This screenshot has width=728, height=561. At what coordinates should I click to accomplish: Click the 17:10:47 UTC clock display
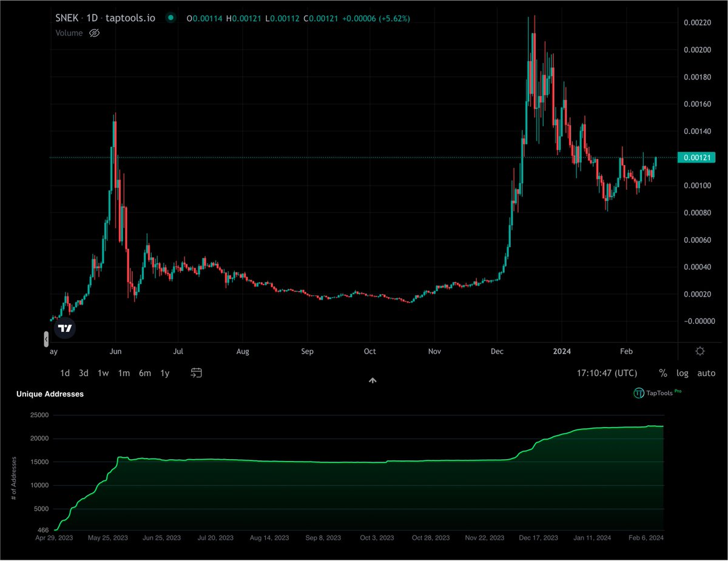[605, 373]
